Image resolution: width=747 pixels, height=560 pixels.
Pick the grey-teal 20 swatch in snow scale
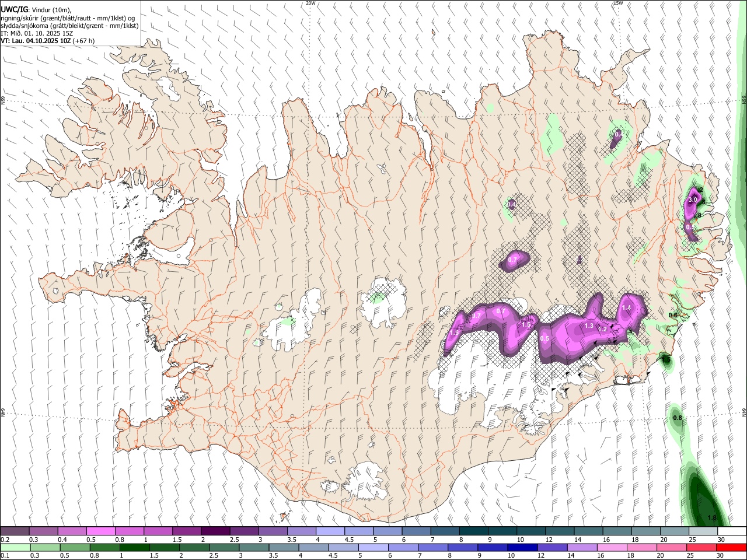(x=675, y=531)
